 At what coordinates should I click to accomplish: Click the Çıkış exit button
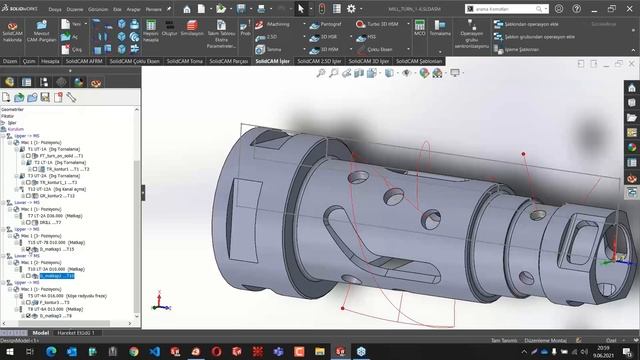pyautogui.click(x=71, y=50)
